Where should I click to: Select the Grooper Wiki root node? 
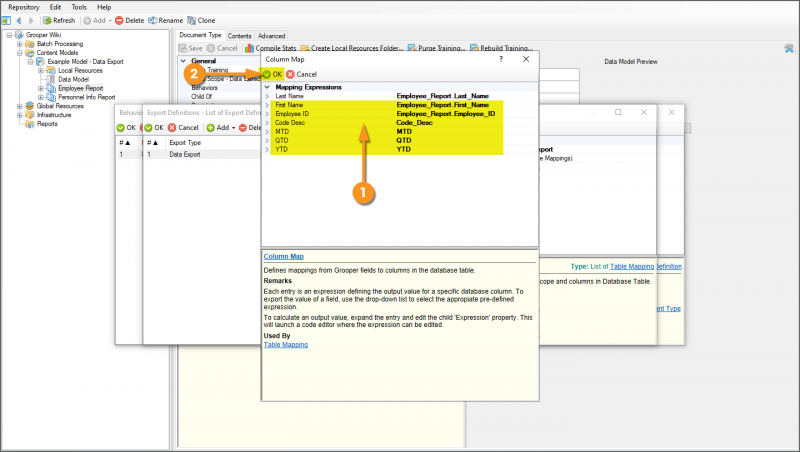click(43, 35)
